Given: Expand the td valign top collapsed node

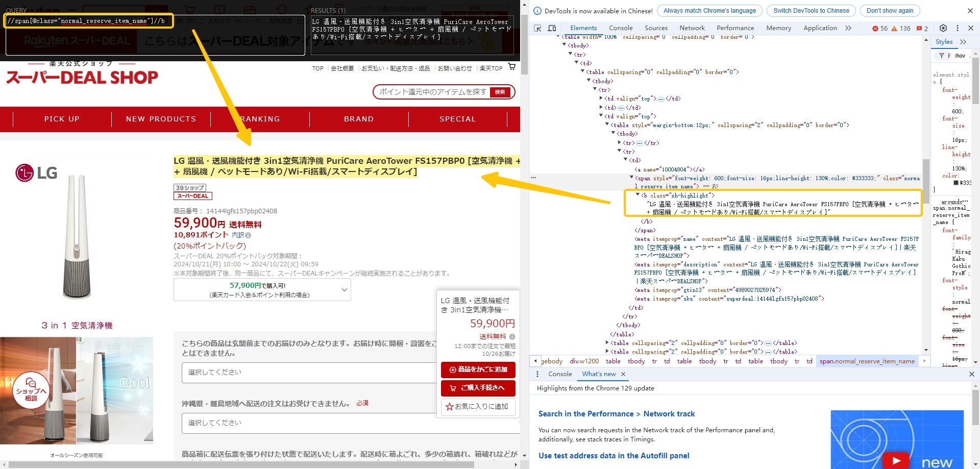Looking at the screenshot, I should click(x=601, y=98).
